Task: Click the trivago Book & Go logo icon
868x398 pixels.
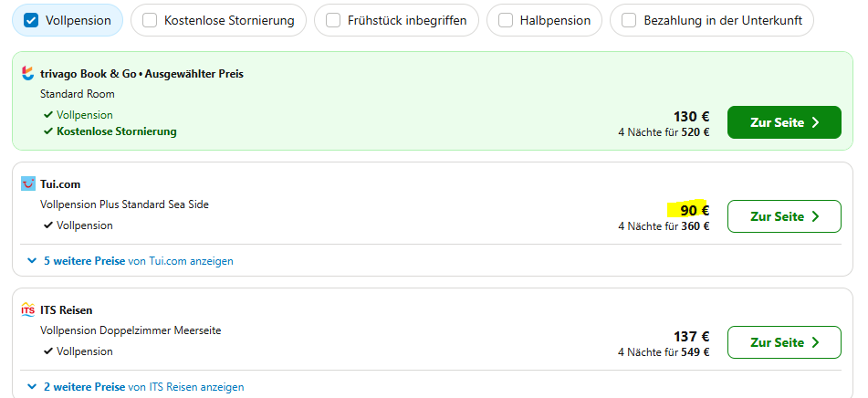Action: pos(28,73)
